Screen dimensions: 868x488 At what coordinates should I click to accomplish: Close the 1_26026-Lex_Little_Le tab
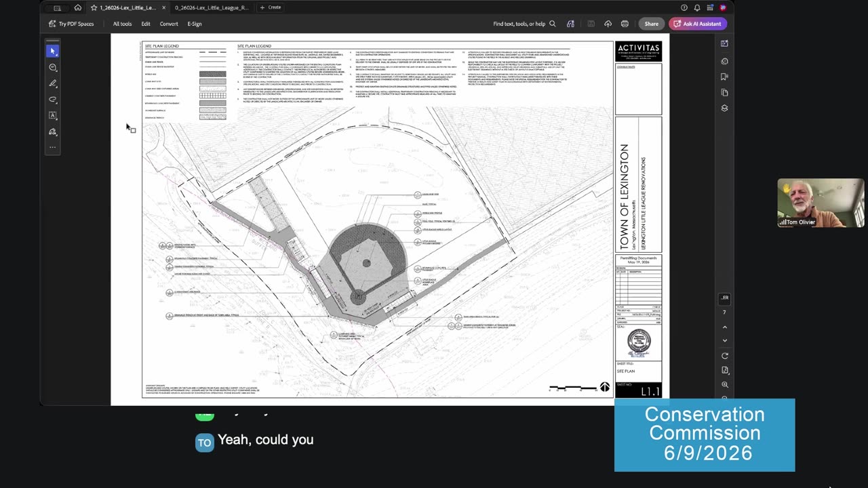pos(163,7)
